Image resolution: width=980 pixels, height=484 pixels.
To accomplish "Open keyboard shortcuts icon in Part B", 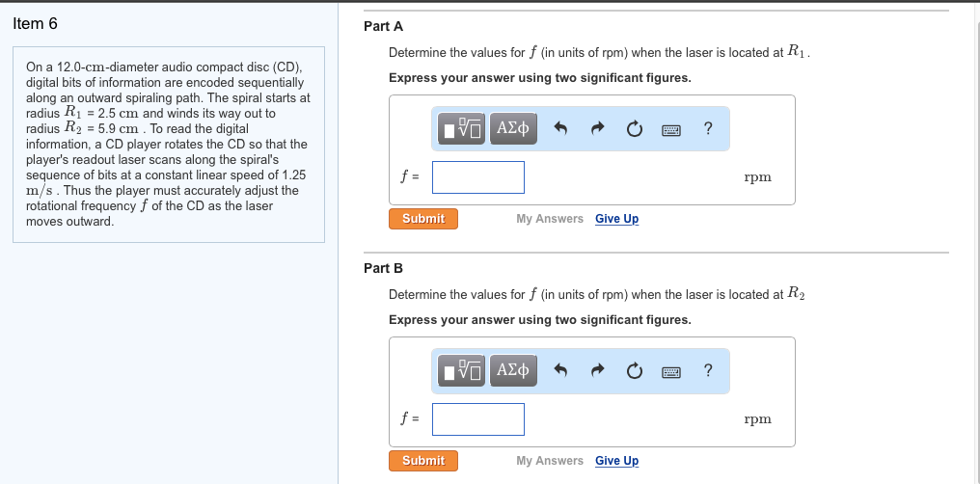I will click(x=671, y=370).
